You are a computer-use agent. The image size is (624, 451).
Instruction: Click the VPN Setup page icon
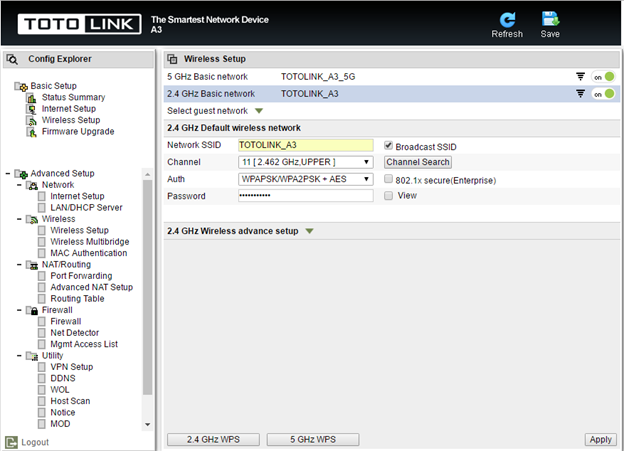tap(42, 367)
